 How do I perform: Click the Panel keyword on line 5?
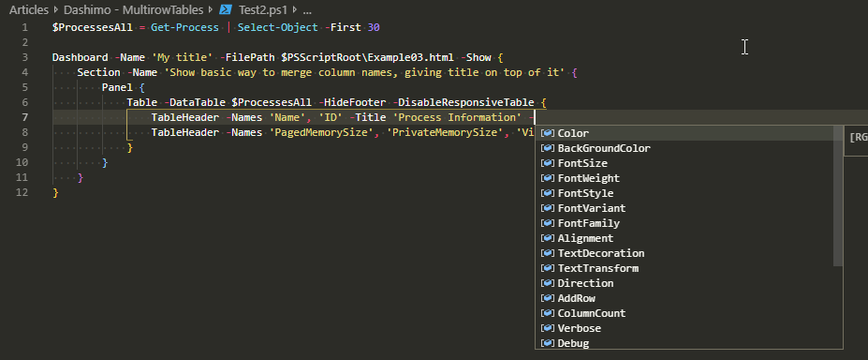[x=117, y=87]
